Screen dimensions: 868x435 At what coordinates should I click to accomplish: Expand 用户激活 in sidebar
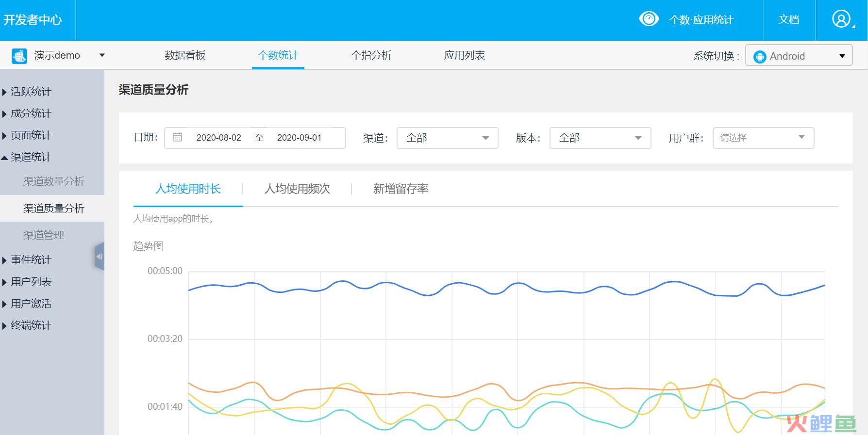tap(27, 304)
